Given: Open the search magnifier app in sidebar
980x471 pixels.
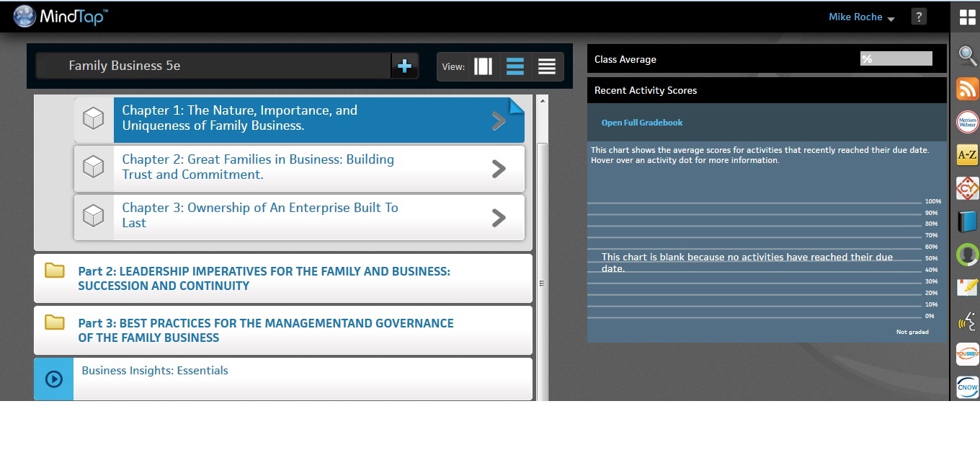Looking at the screenshot, I should pos(967,55).
